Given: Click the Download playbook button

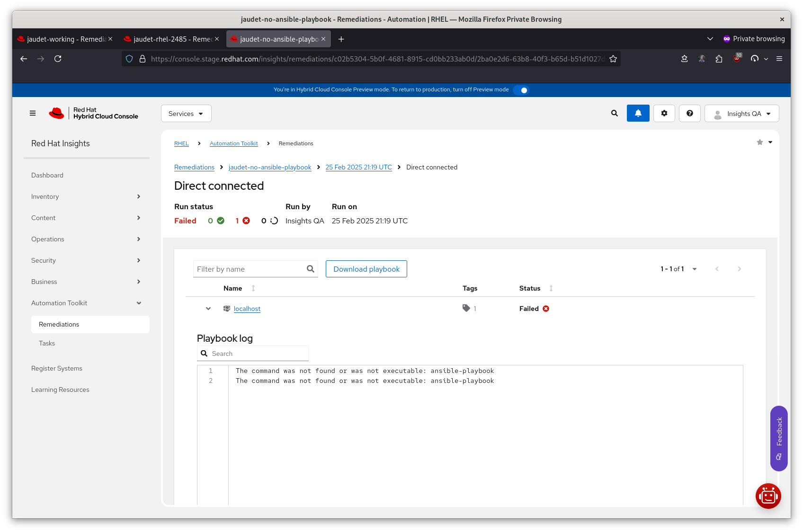Looking at the screenshot, I should [366, 269].
